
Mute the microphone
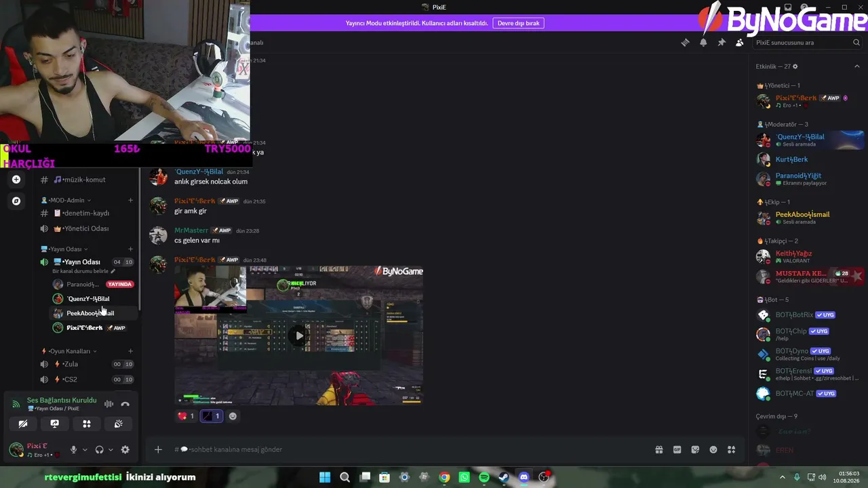coord(73,449)
